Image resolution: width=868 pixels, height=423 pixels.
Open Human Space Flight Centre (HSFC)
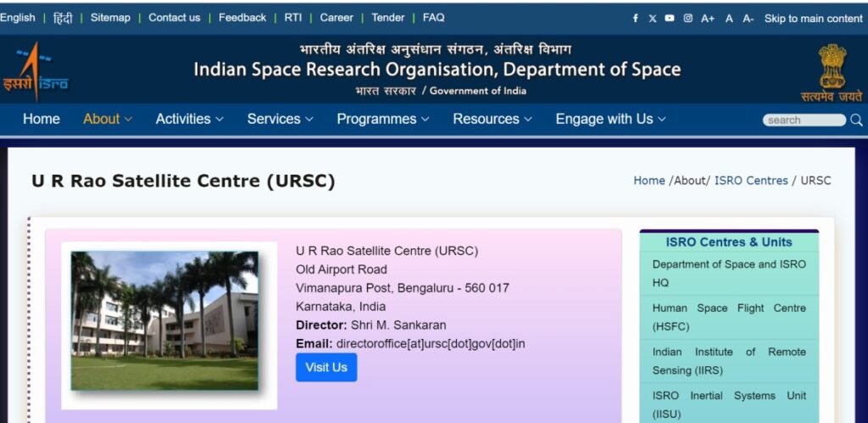coord(729,317)
